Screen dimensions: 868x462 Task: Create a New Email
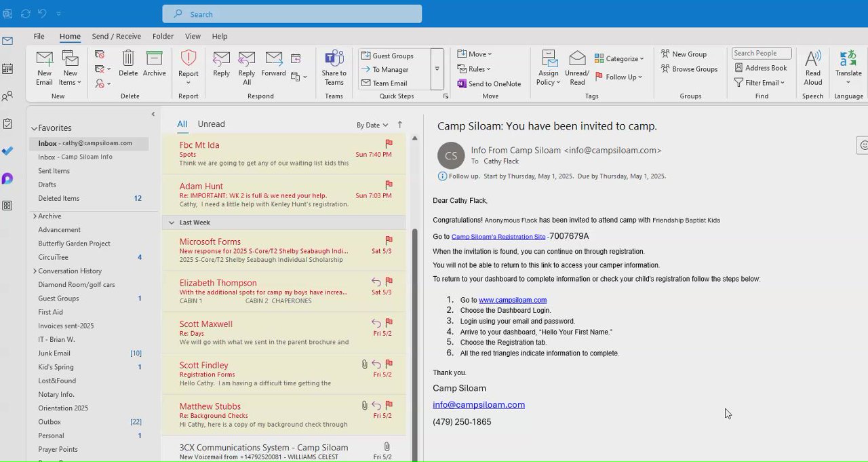click(x=44, y=68)
